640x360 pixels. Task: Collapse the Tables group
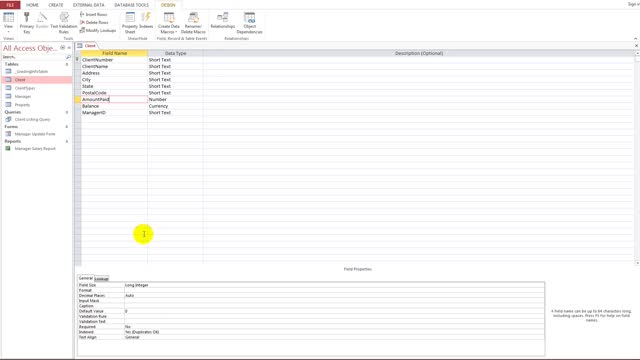67,64
